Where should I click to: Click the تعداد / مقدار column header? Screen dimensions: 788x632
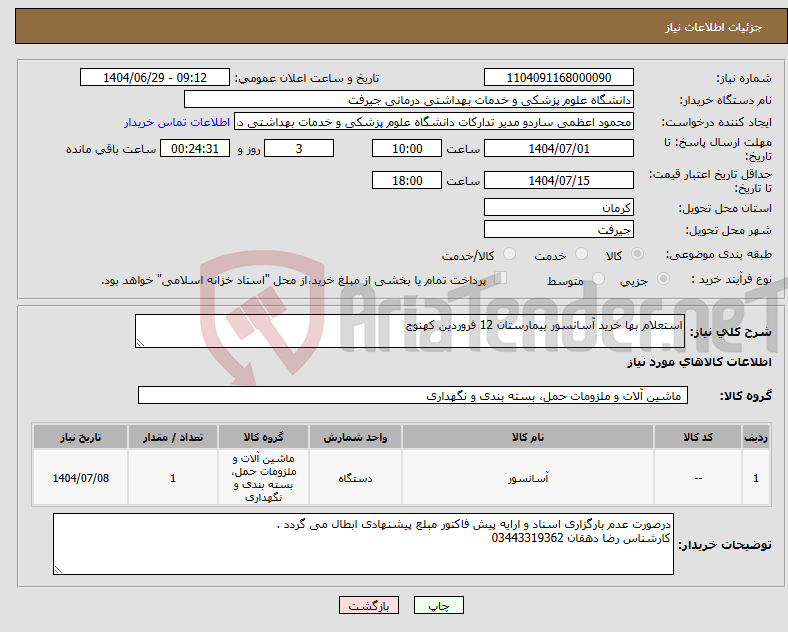pyautogui.click(x=173, y=437)
